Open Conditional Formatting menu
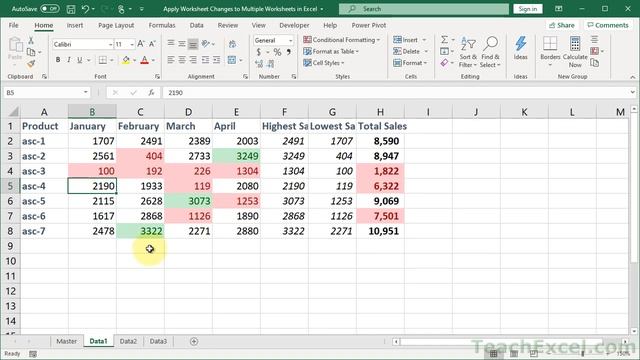This screenshot has height=360, width=640. (x=341, y=40)
